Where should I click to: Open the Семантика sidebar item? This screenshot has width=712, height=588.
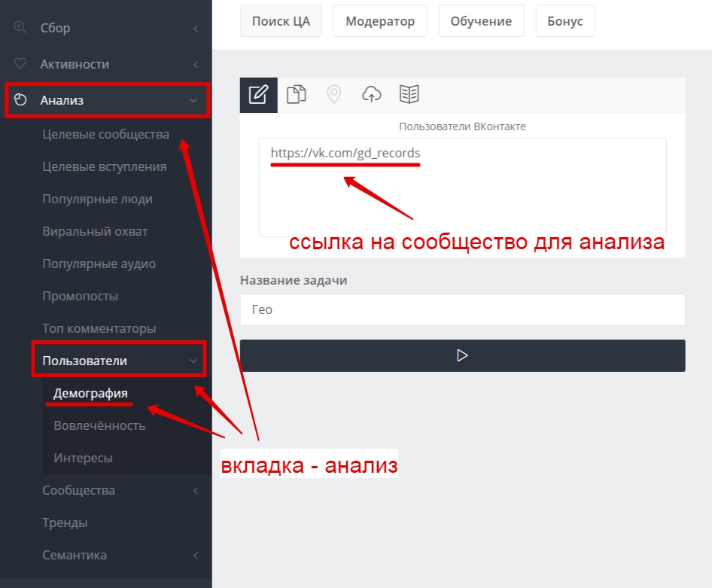75,555
